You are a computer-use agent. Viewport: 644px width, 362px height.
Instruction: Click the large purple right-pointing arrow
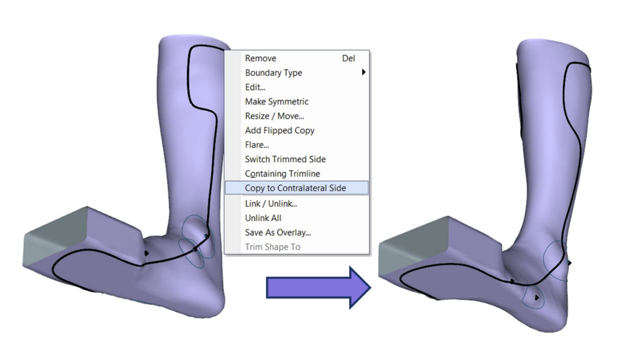pyautogui.click(x=317, y=288)
